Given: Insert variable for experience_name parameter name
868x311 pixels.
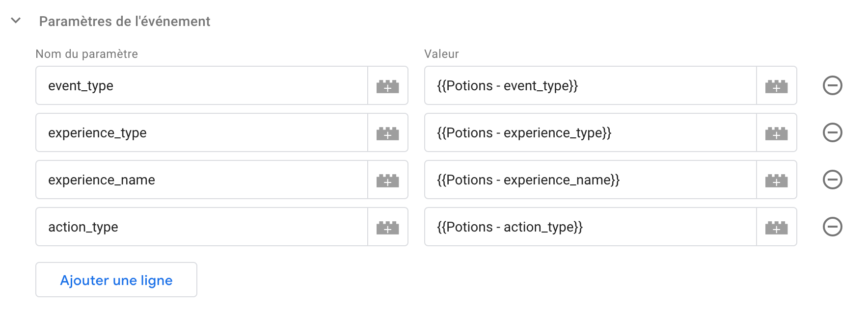Looking at the screenshot, I should click(x=388, y=180).
